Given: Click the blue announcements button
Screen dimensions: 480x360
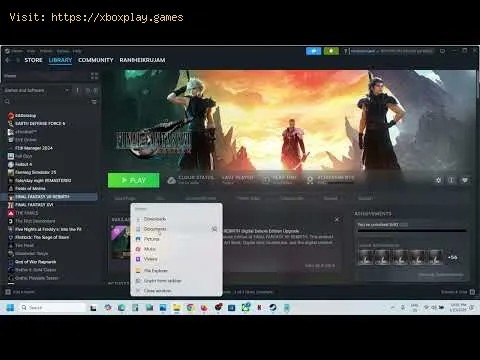Looking at the screenshot, I should click(314, 51).
